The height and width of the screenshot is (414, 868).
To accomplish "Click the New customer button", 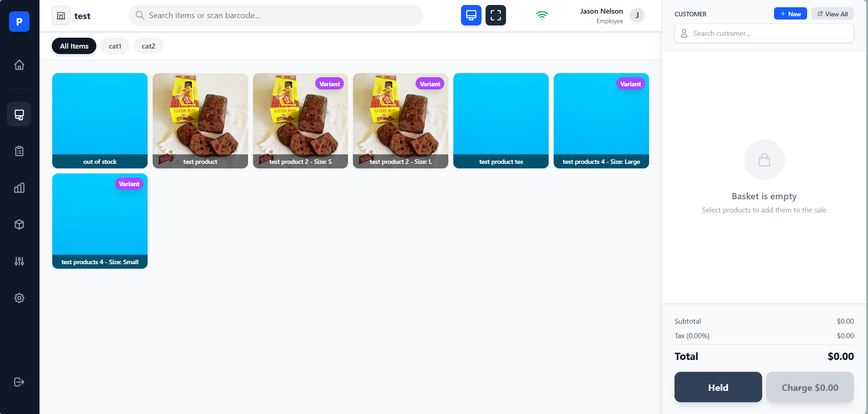I will click(x=790, y=14).
